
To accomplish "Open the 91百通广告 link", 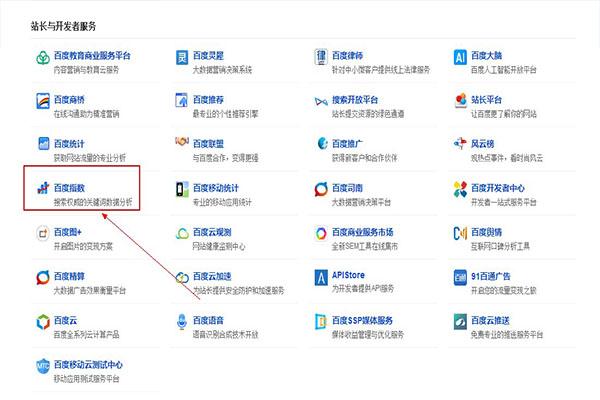I will (491, 276).
